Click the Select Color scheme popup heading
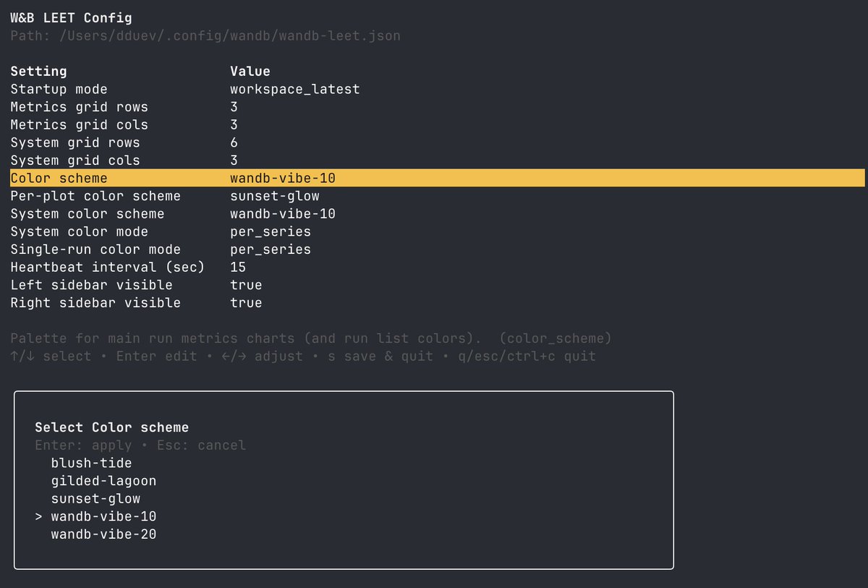The image size is (868, 588). click(112, 427)
